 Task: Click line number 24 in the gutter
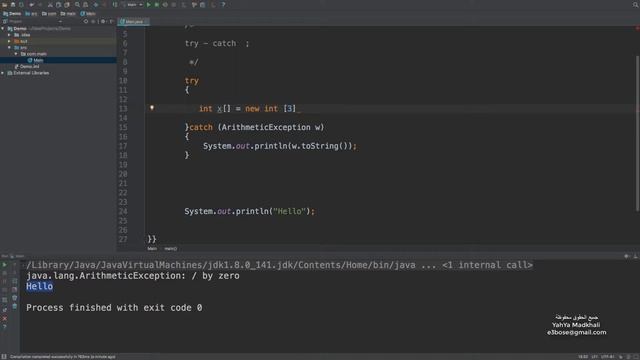click(123, 211)
